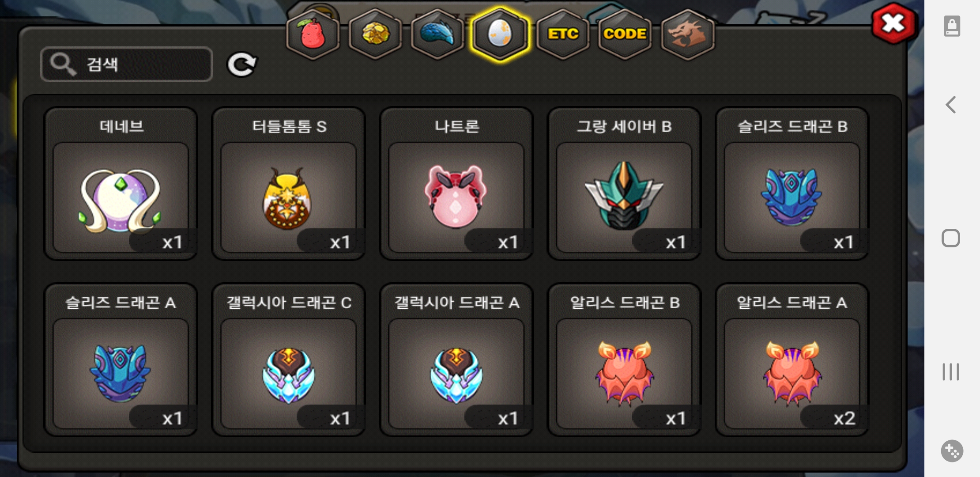Tap the Android back arrow
Screen dimensions: 980x477
coord(951,105)
